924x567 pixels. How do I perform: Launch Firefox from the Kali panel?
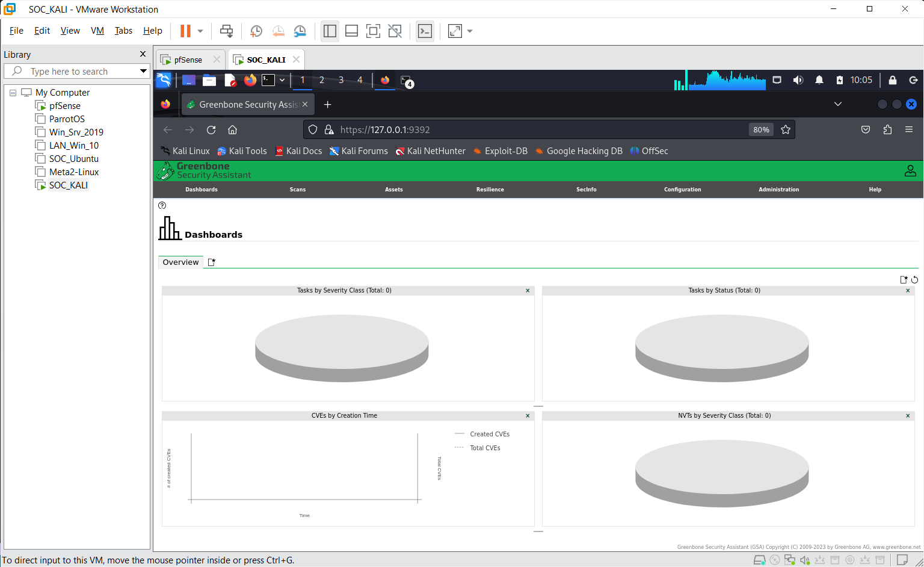[x=250, y=80]
